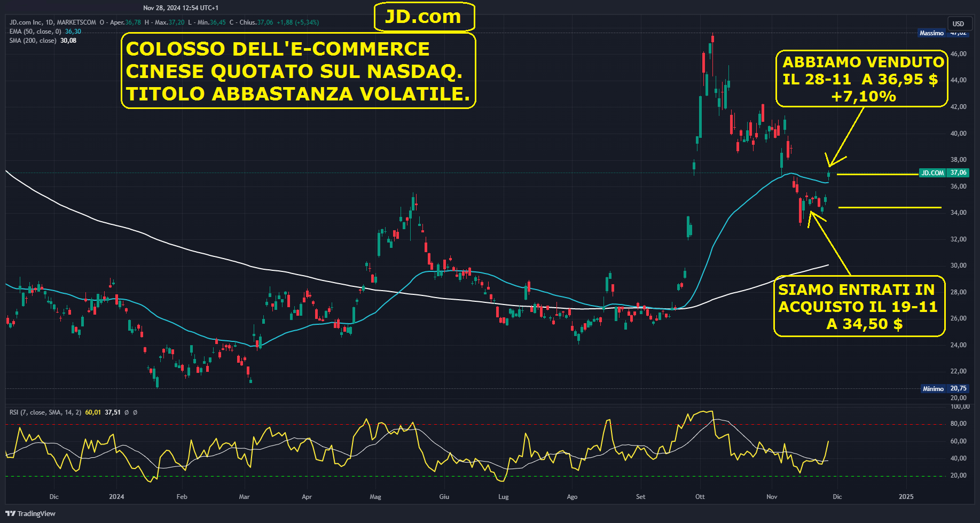This screenshot has height=523, width=980.
Task: Click the 2024 label on time axis
Action: 116,497
